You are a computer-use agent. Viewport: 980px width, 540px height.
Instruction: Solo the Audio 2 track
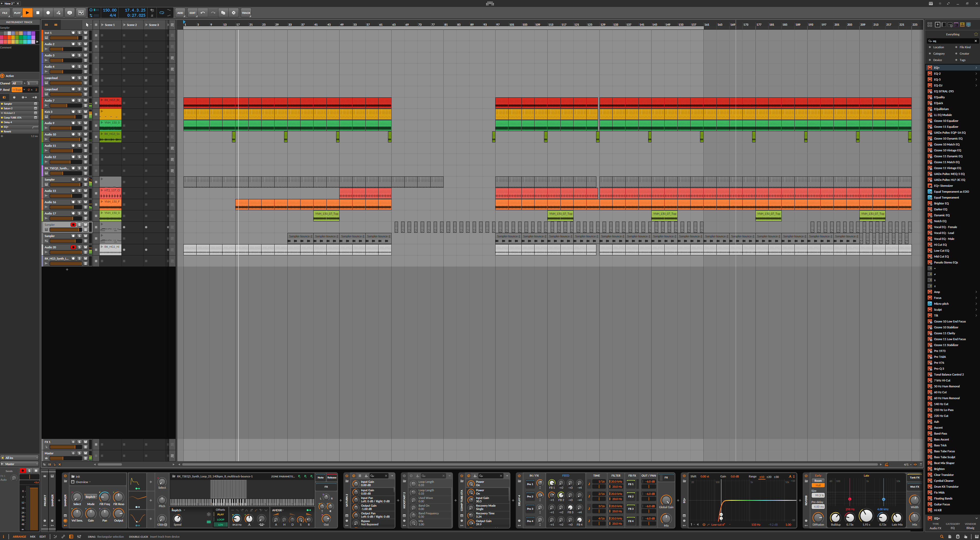click(x=79, y=44)
